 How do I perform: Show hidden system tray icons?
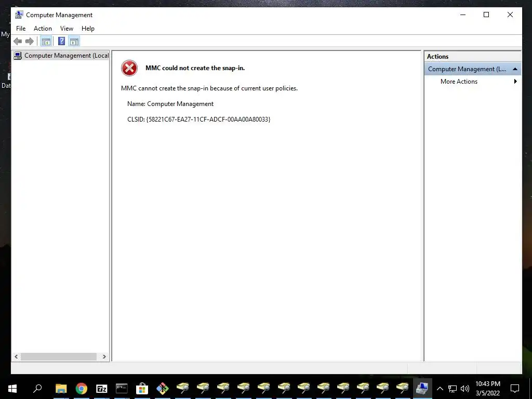(x=440, y=389)
